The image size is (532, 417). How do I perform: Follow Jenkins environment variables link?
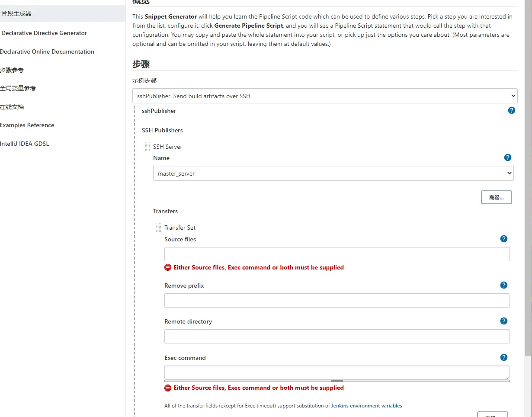(366, 406)
